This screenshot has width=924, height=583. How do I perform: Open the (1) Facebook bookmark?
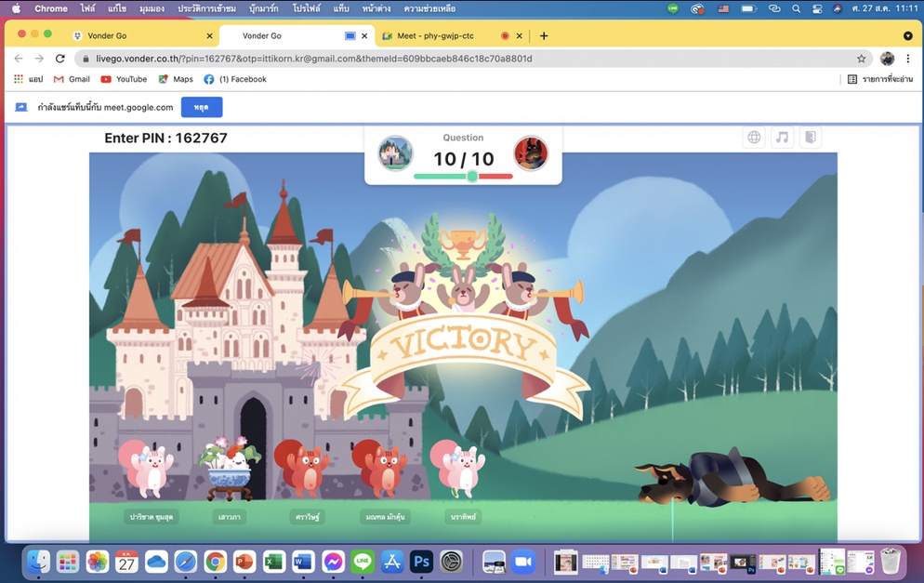pos(235,79)
